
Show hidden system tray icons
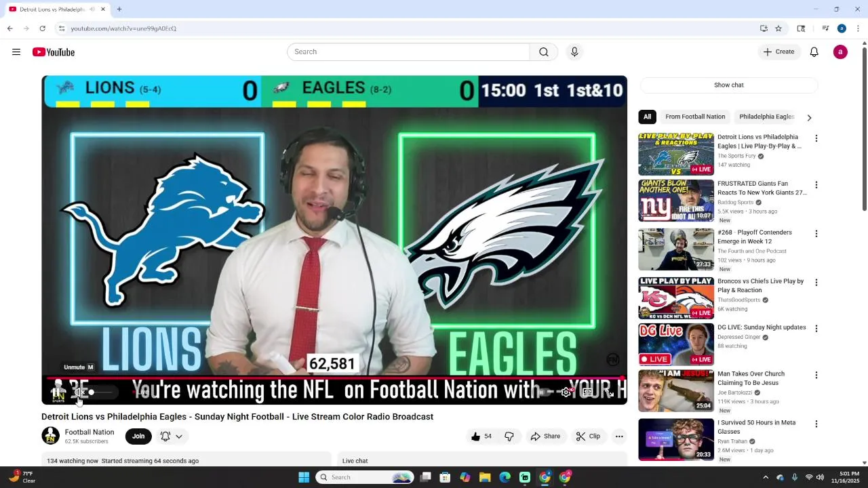(x=766, y=477)
